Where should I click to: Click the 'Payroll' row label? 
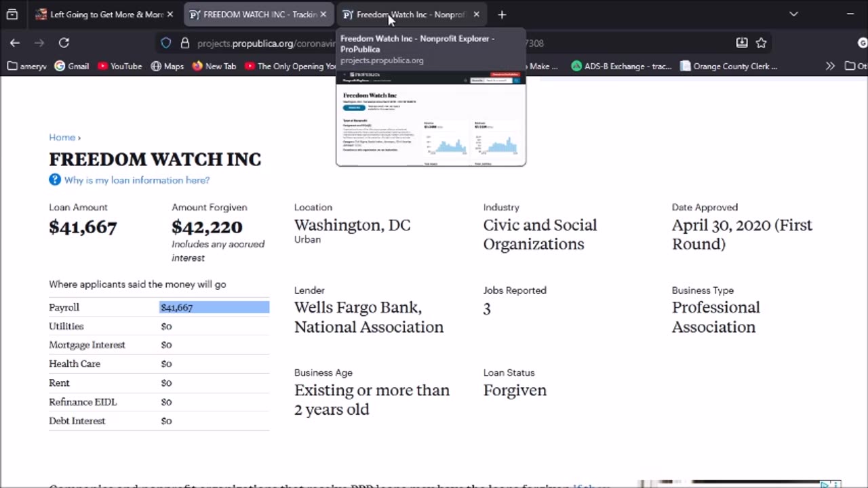pos(64,308)
